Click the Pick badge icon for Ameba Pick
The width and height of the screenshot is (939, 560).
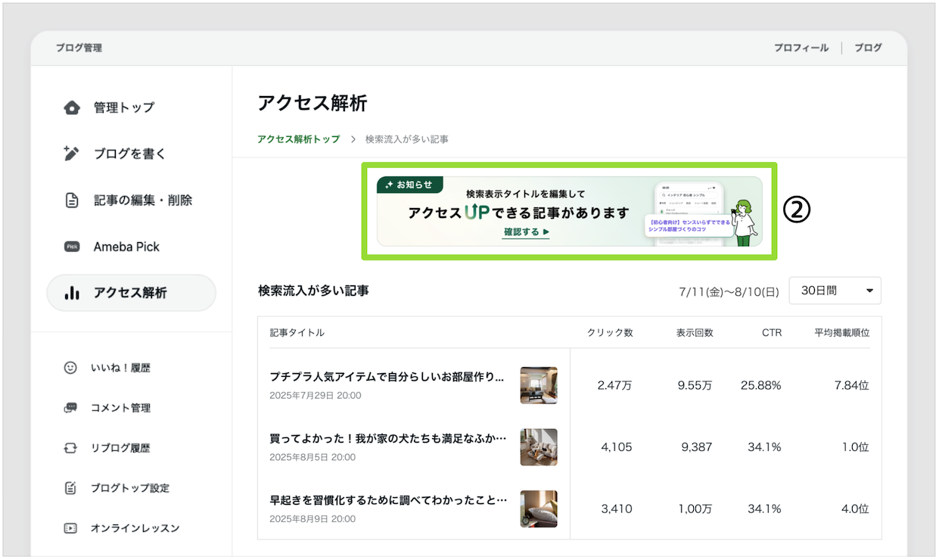click(72, 247)
